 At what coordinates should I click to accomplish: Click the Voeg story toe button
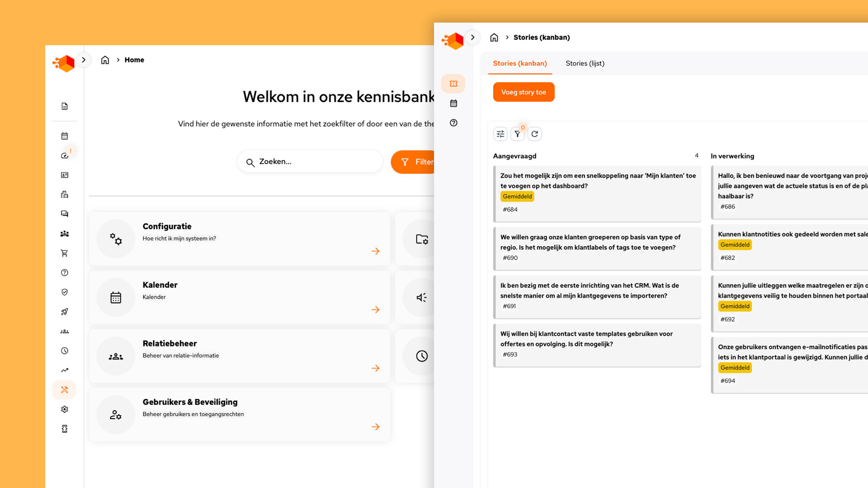click(x=524, y=92)
